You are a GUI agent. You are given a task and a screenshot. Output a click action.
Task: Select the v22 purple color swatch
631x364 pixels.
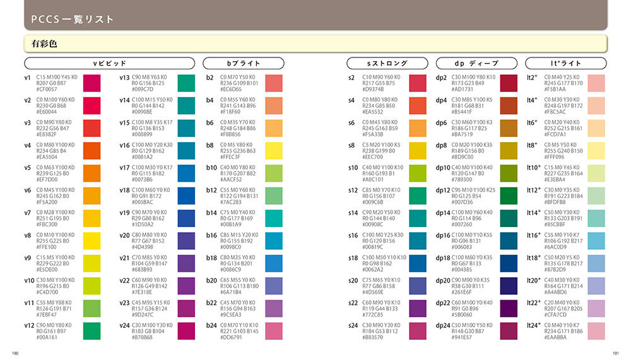pyautogui.click(x=186, y=285)
